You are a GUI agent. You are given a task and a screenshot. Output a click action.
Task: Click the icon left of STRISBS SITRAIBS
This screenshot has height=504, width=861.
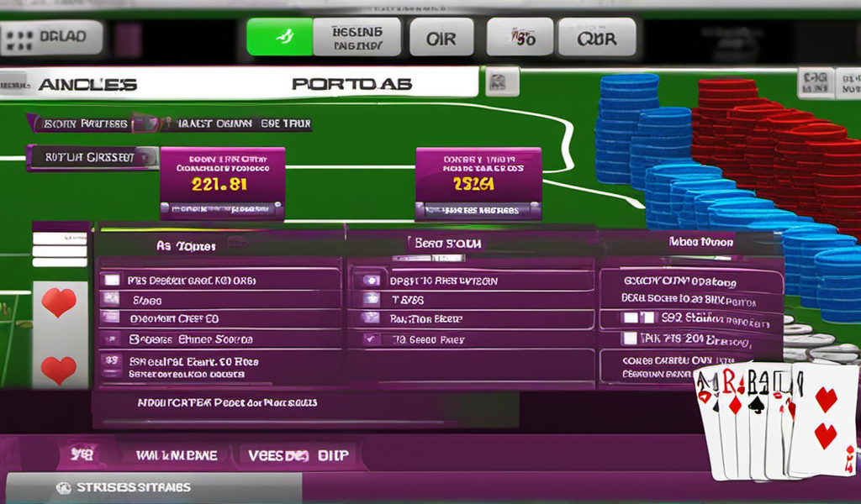(62, 487)
